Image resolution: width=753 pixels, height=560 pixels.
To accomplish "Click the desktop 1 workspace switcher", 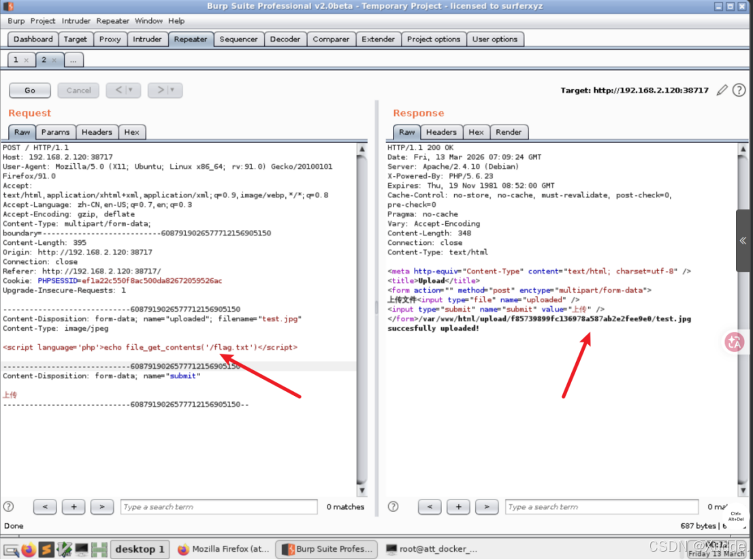I will click(140, 549).
